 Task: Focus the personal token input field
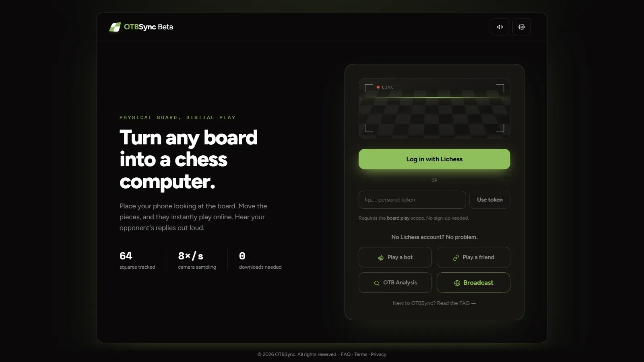412,200
